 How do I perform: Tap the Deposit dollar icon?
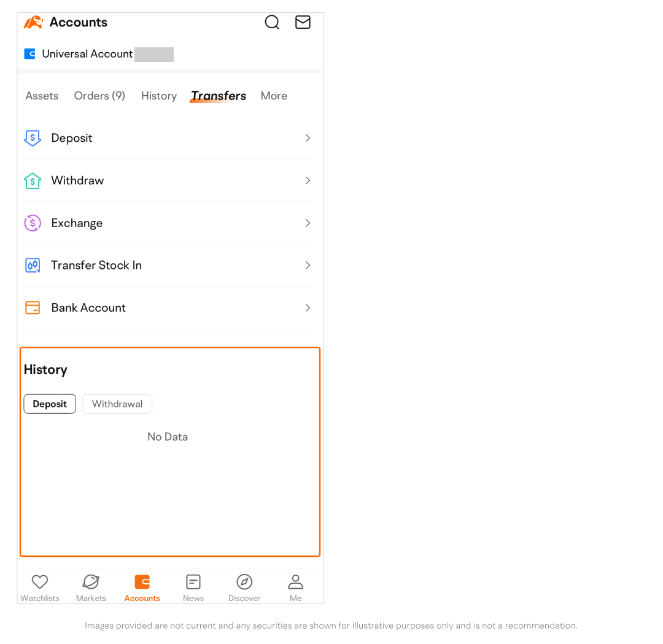(33, 138)
